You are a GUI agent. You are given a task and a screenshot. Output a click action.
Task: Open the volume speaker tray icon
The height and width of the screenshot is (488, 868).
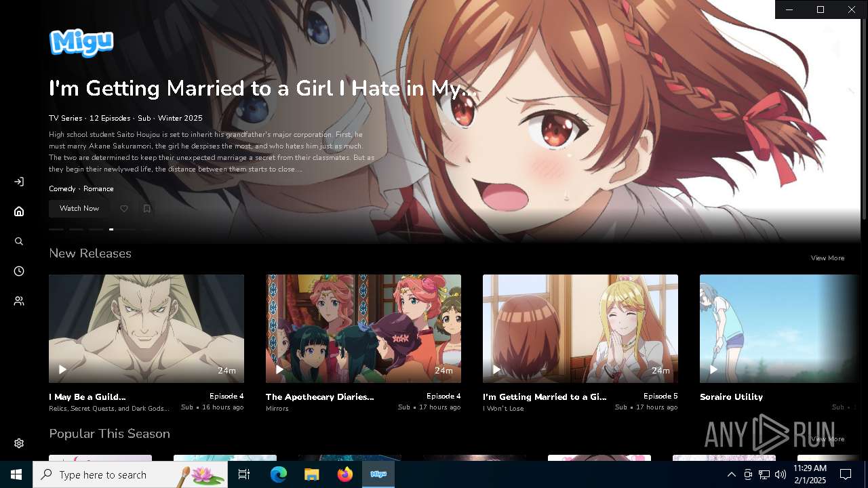[781, 474]
